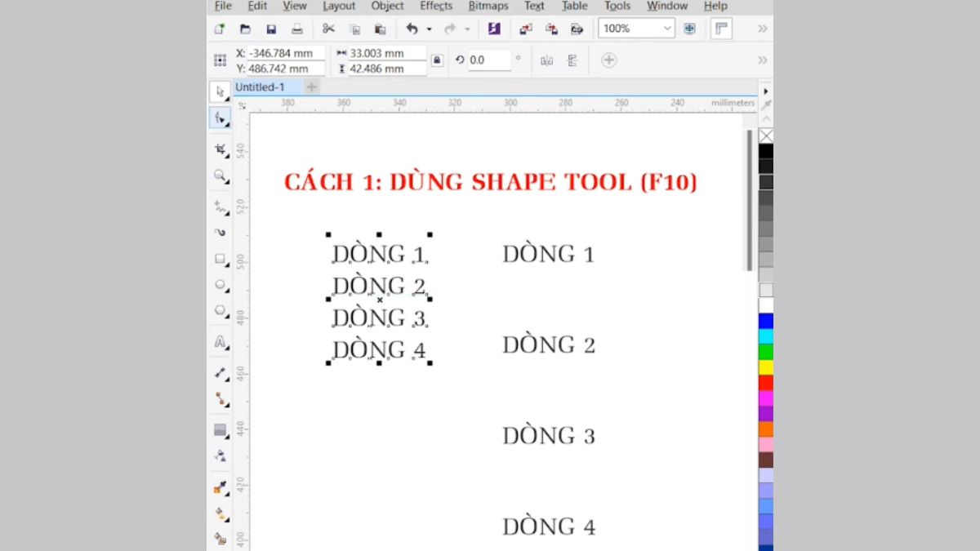Select the Smart Fill tool
Screen dimensions: 980x551
[x=220, y=539]
